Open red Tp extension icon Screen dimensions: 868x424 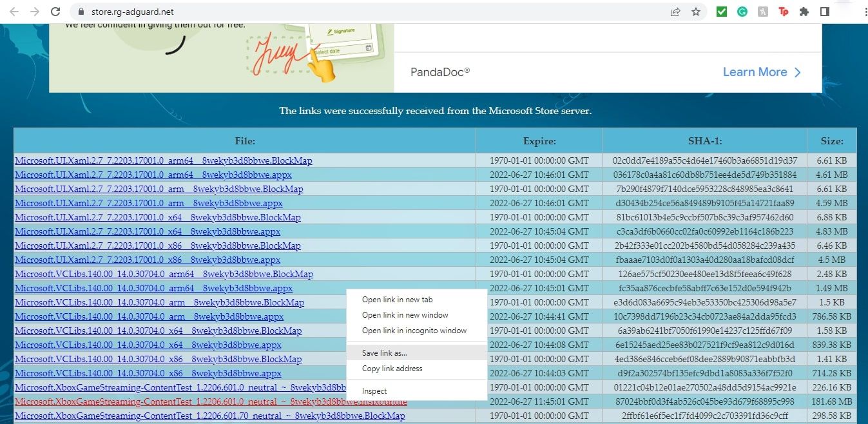click(784, 12)
